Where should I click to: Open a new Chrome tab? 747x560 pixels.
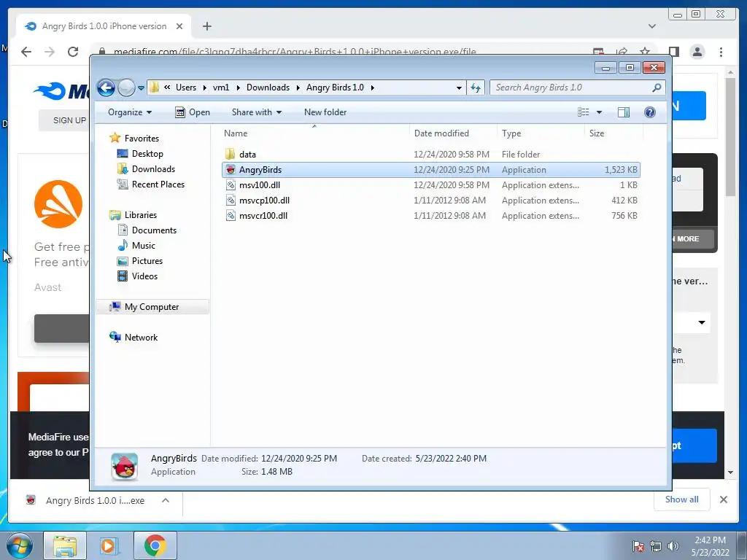206,26
